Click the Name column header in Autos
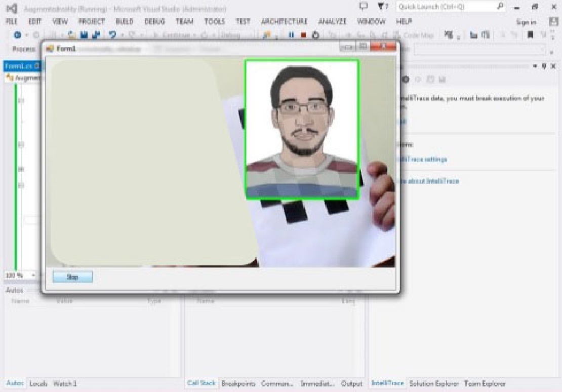The width and height of the screenshot is (562, 392). click(20, 301)
